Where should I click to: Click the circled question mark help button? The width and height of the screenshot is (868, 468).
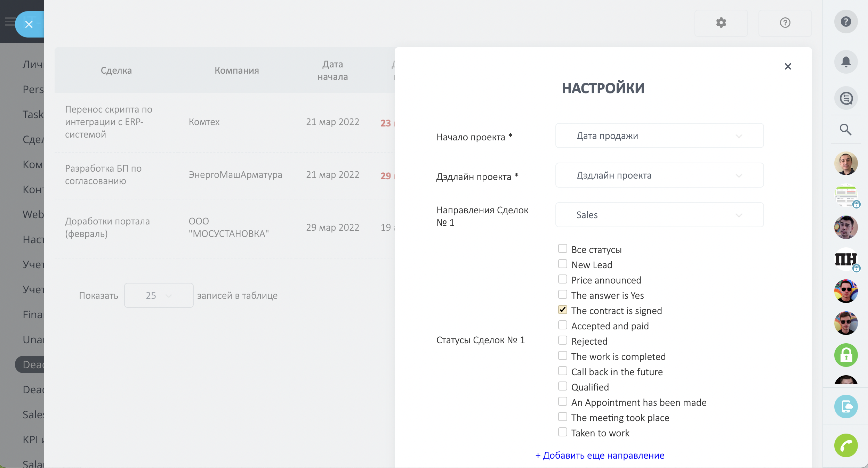click(x=785, y=23)
